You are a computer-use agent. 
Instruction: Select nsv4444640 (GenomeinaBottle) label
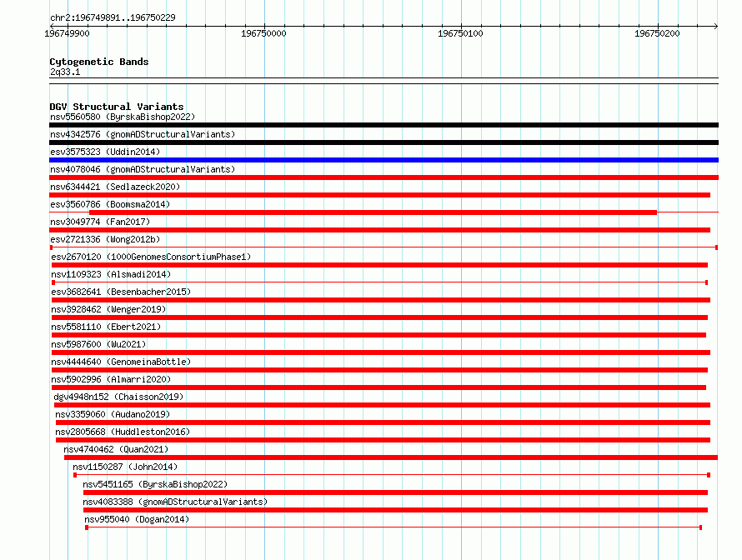[121, 362]
